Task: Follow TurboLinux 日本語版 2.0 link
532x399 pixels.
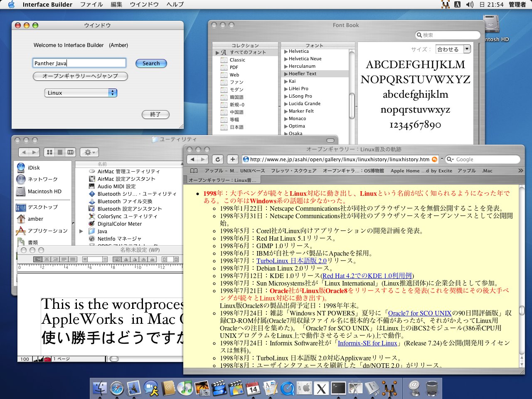Action: click(291, 261)
